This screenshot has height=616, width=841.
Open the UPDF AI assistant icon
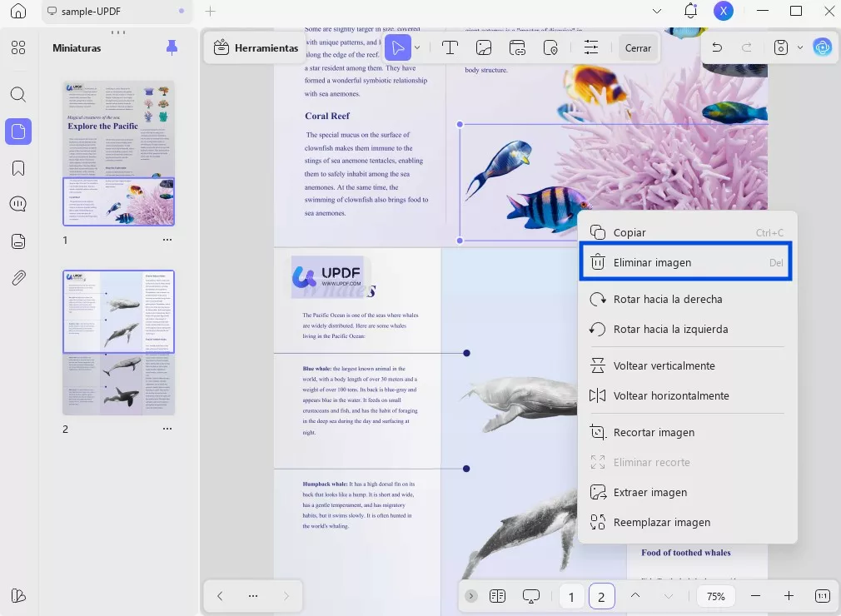click(822, 47)
